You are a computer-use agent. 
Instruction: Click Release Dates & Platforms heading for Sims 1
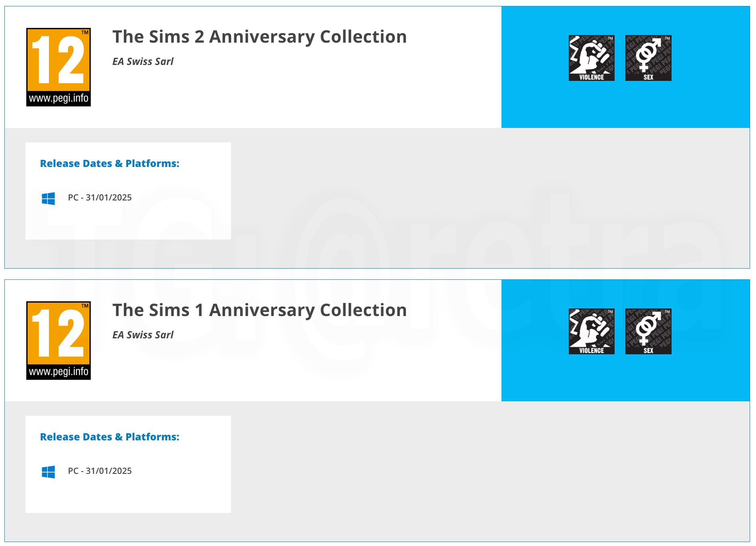(x=110, y=437)
